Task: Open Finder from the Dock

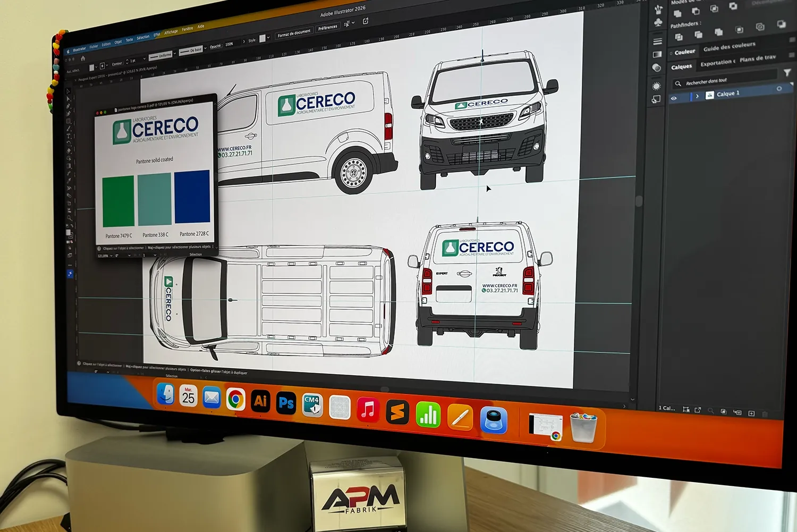Action: (x=166, y=394)
